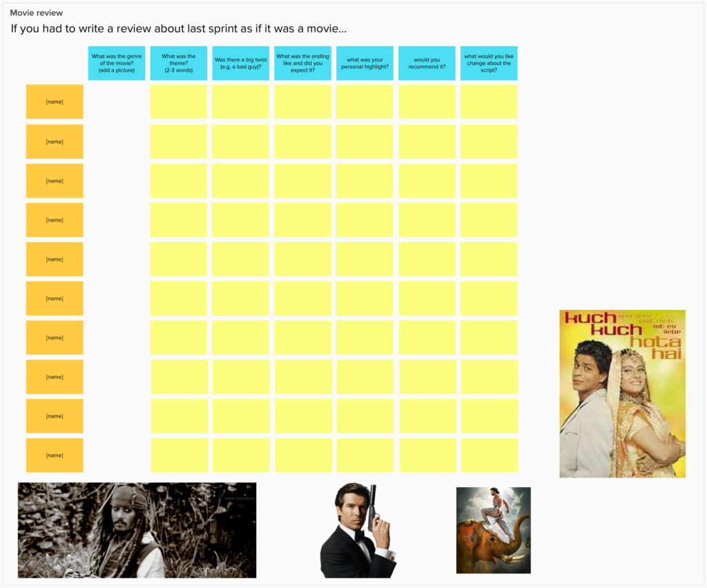Screen dimensions: 707x588
Task: Click the first yellow note under 'What was the theme?'
Action: pyautogui.click(x=178, y=101)
